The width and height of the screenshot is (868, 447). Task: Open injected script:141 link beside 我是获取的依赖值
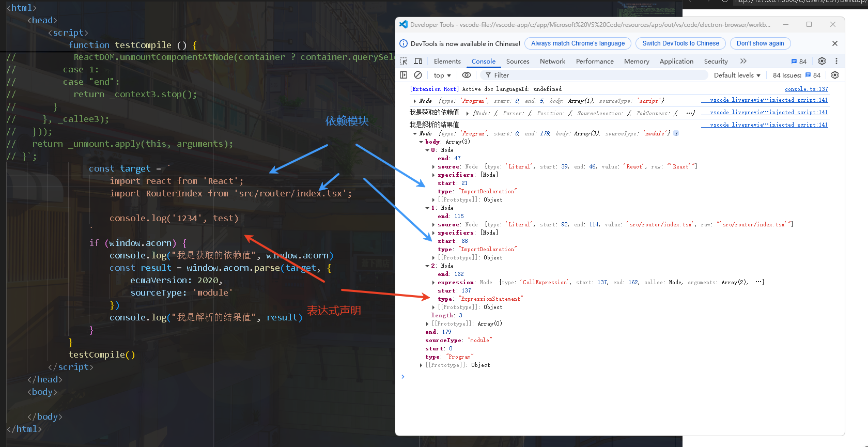click(x=765, y=113)
